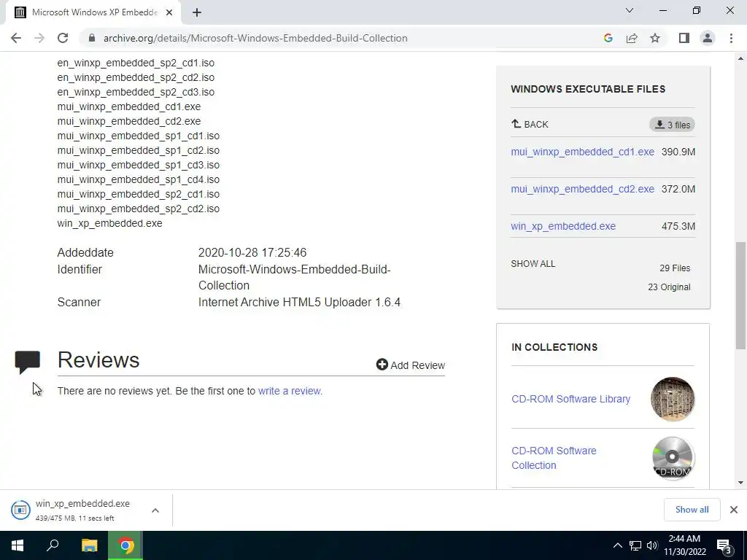
Task: View site info via the lock icon
Action: [x=92, y=38]
